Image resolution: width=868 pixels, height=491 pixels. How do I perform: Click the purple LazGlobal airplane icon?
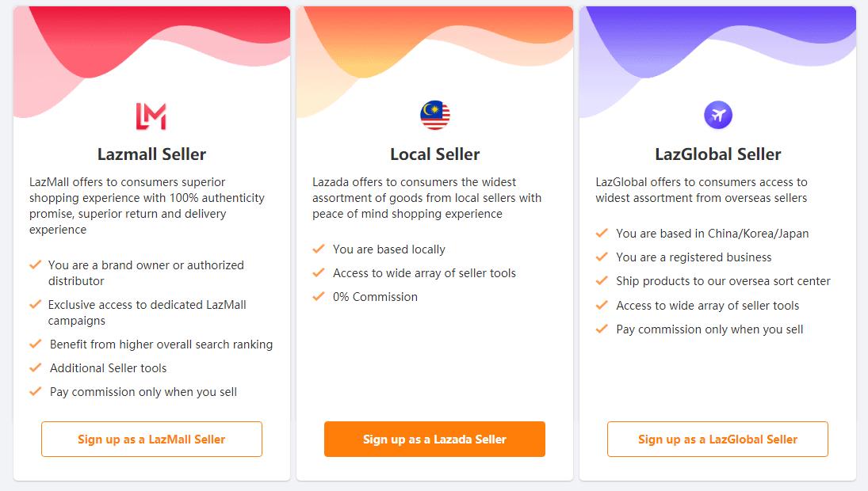tap(718, 116)
